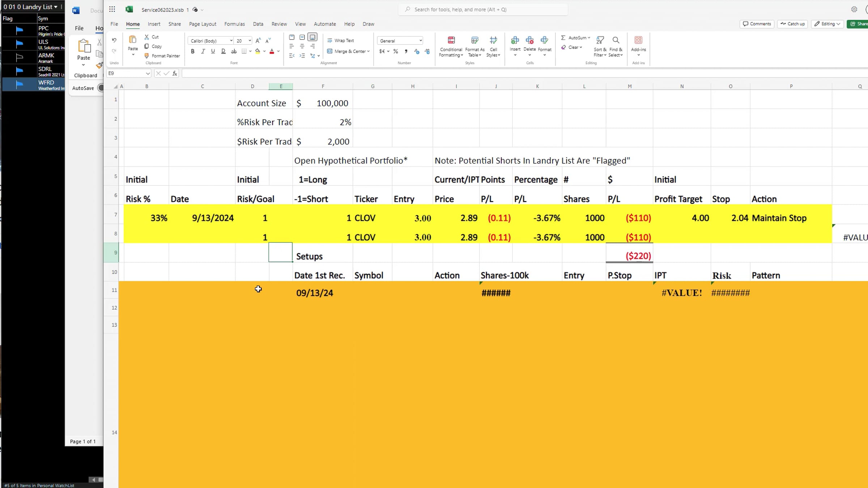
Task: Open the font size dropdown
Action: [250, 40]
